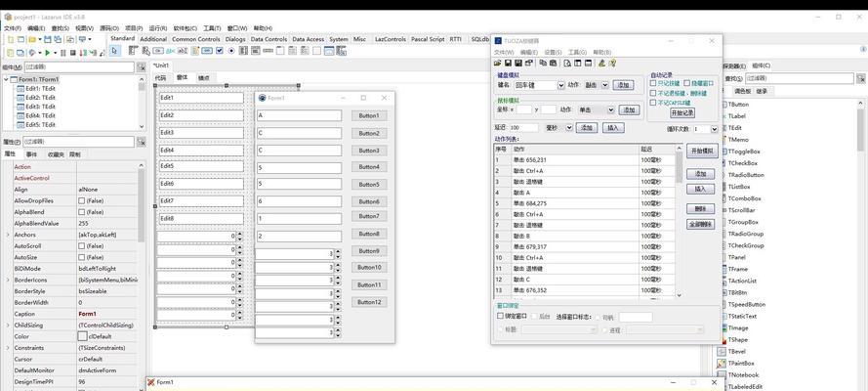Click the 开始记录 button
The image size is (868, 391).
pos(682,112)
